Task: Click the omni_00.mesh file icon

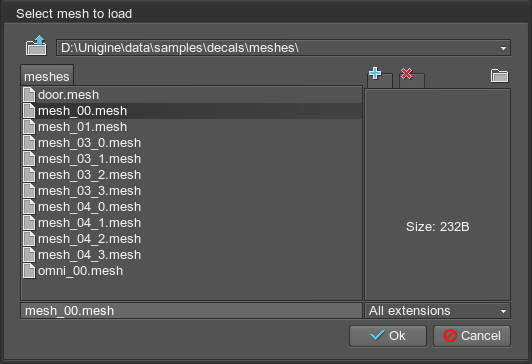Action: click(29, 271)
